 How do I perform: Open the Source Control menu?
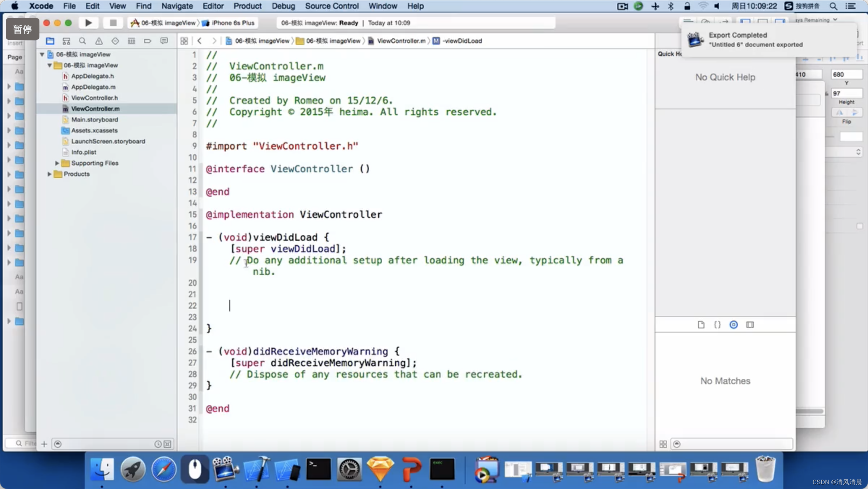[x=332, y=6]
